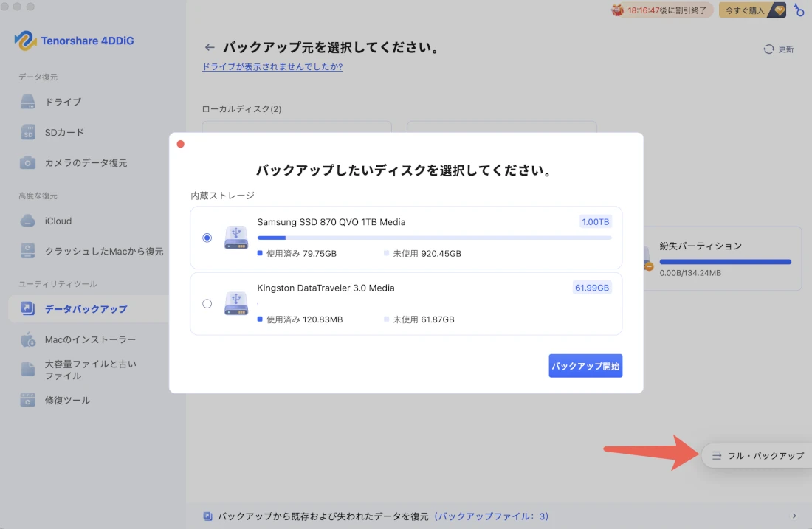Click the ローカルディスク(2) section heading
812x529 pixels.
pos(241,109)
